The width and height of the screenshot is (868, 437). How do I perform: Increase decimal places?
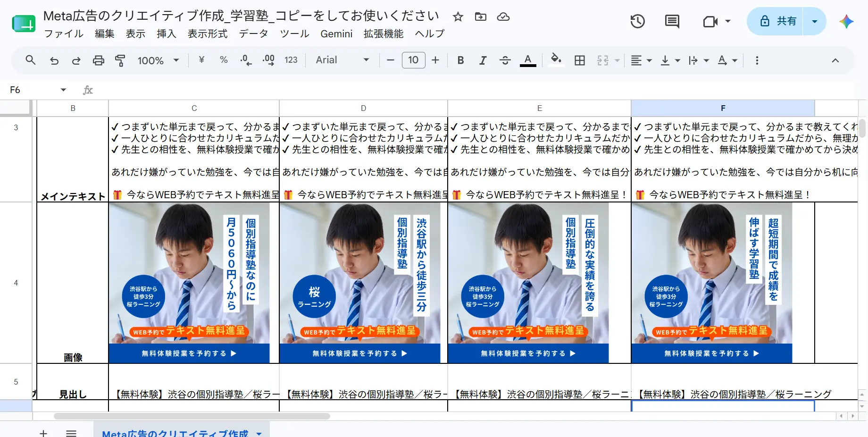click(268, 60)
